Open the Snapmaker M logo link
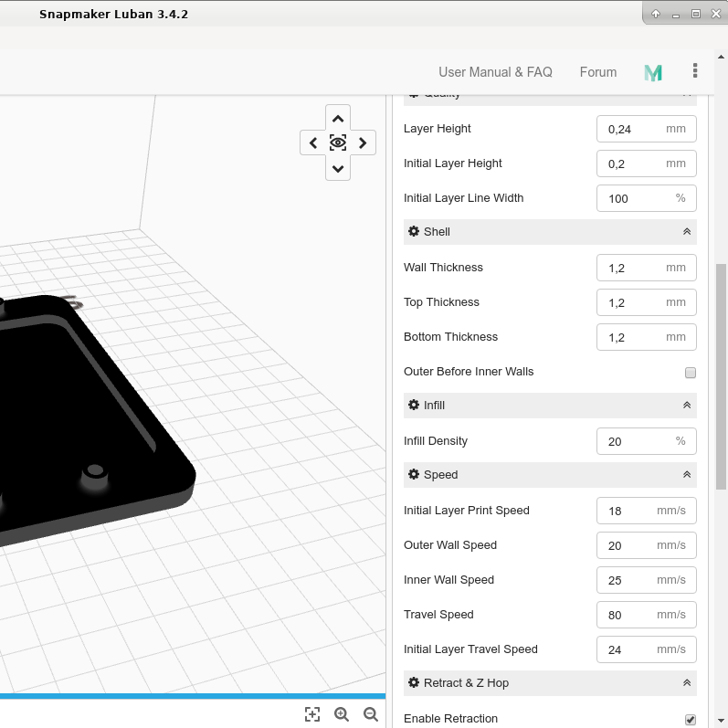The width and height of the screenshot is (728, 728). coord(653,73)
